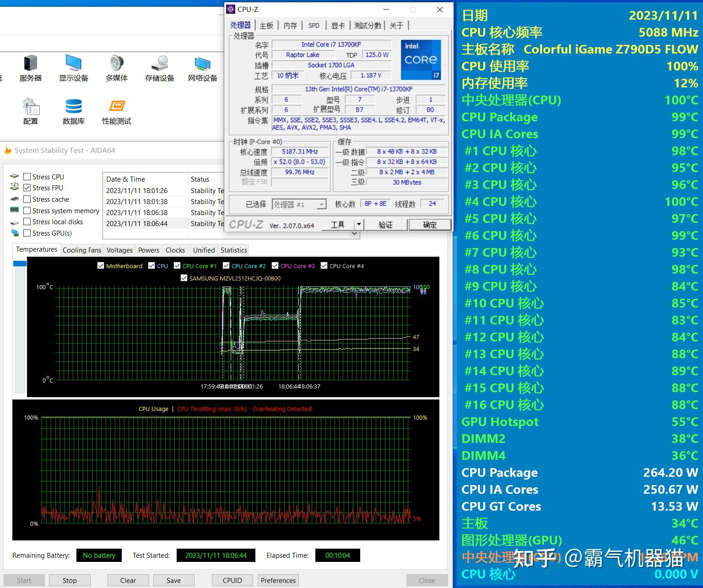Select the Temperatures tab

tap(37, 249)
